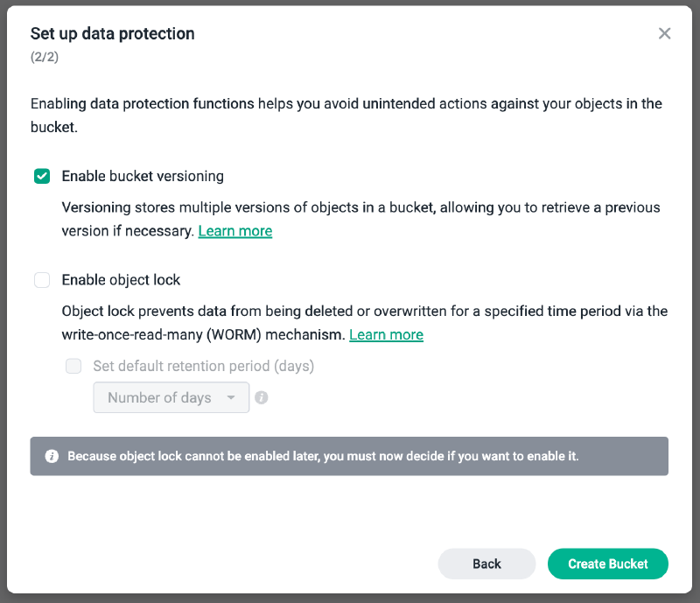
Task: Click the Number of days dropdown arrow
Action: [x=231, y=397]
